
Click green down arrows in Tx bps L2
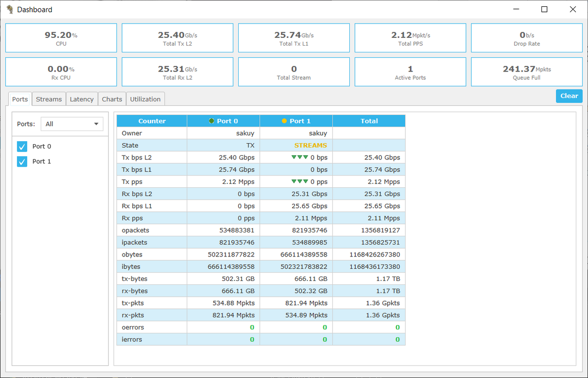tap(299, 157)
